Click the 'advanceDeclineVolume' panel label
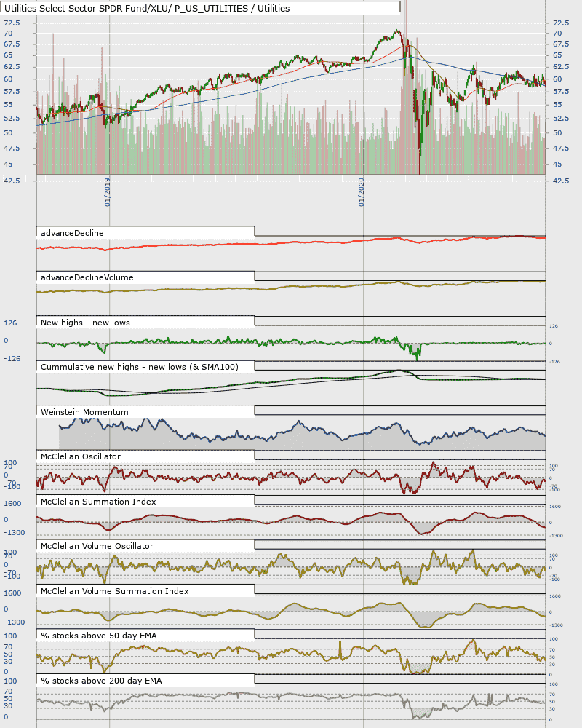The height and width of the screenshot is (728, 582). 87,277
